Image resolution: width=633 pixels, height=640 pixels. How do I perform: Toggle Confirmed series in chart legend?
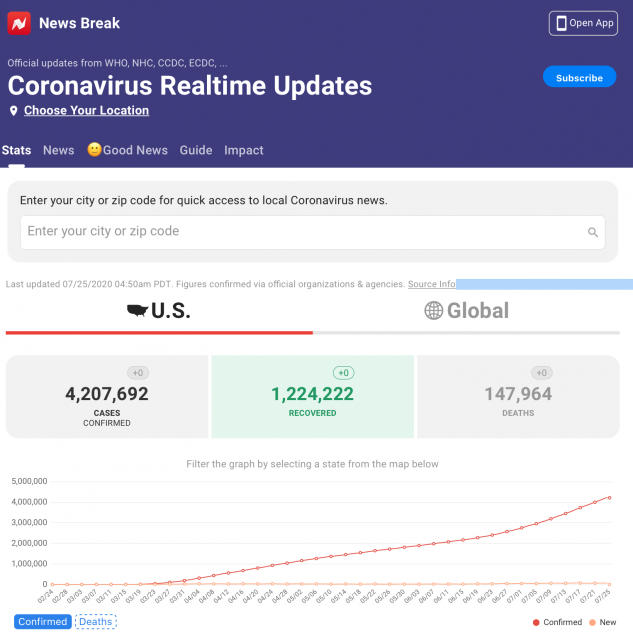pos(556,622)
